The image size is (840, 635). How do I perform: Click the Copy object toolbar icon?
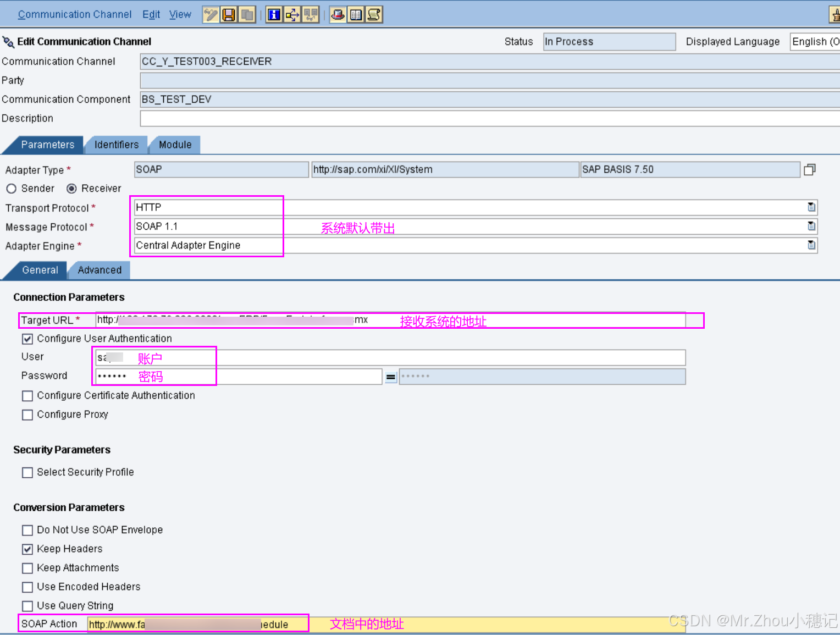(x=247, y=14)
